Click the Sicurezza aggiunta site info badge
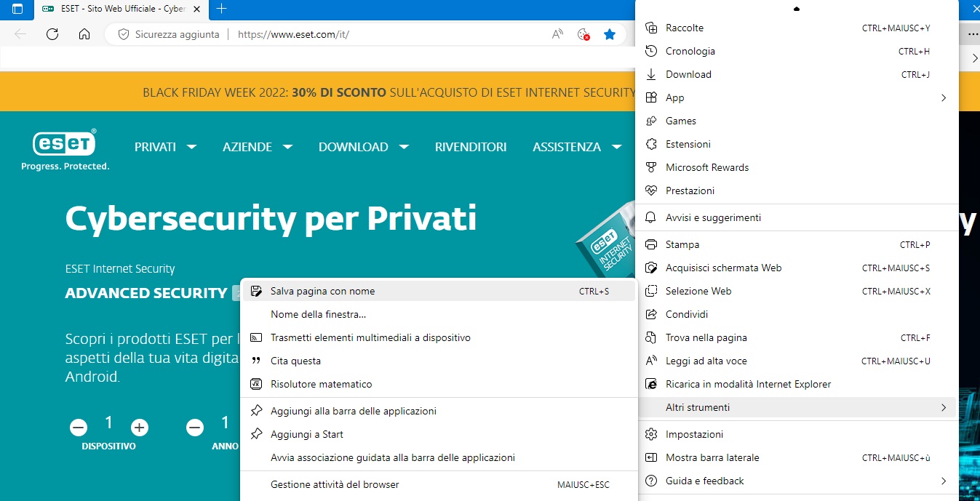Viewport: 980px width, 501px height. pyautogui.click(x=169, y=34)
